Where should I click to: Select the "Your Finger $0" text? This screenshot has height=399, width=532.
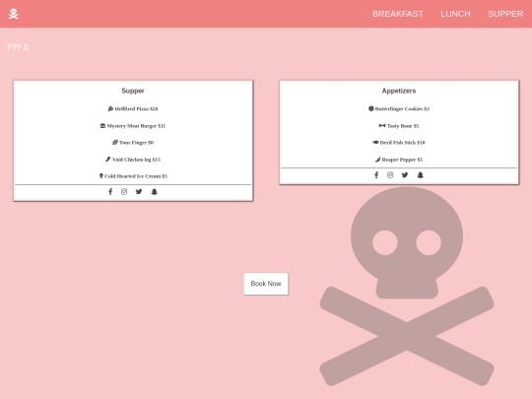136,143
